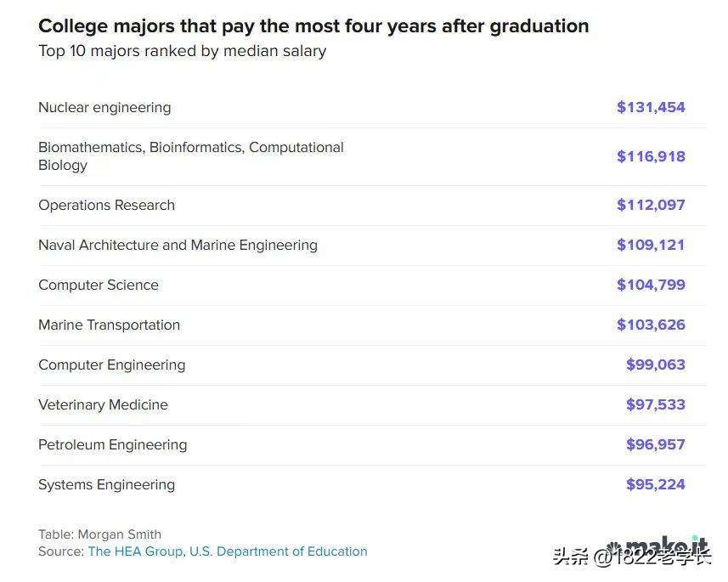Select the Operations Research row label

[106, 205]
